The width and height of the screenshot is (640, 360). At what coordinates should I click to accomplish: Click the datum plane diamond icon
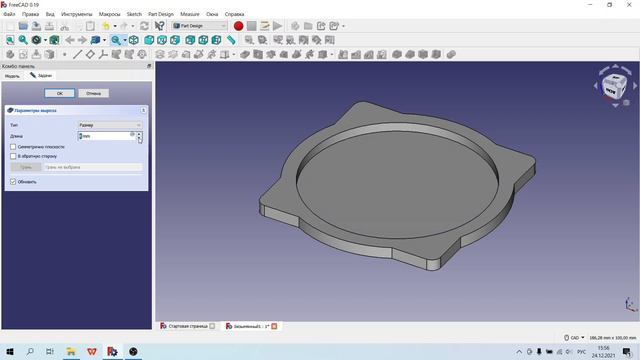(90, 54)
